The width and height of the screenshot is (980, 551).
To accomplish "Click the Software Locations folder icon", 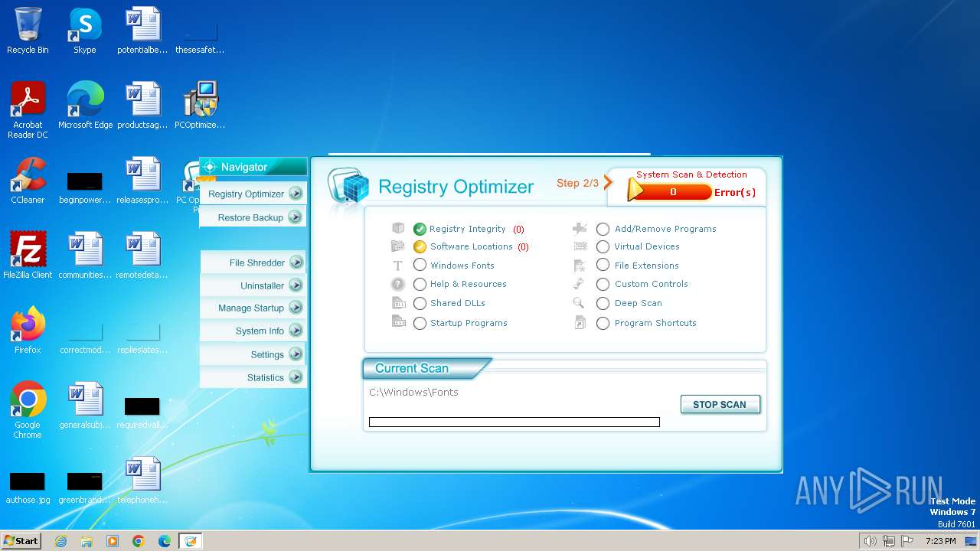I will point(398,246).
